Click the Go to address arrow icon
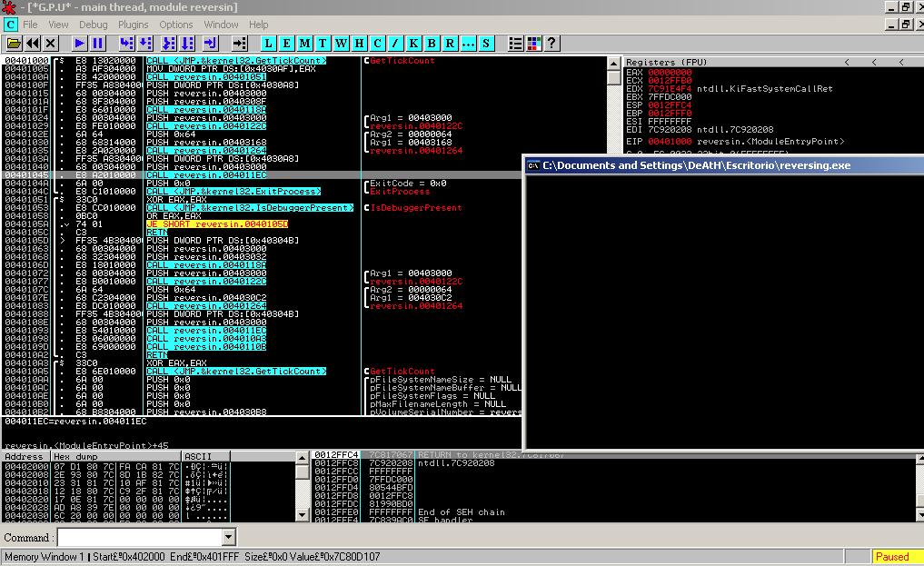This screenshot has height=566, width=924. [239, 44]
